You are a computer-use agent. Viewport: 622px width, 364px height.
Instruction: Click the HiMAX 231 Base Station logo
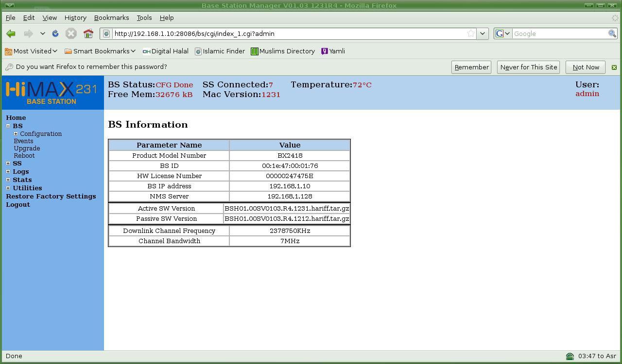[x=52, y=93]
